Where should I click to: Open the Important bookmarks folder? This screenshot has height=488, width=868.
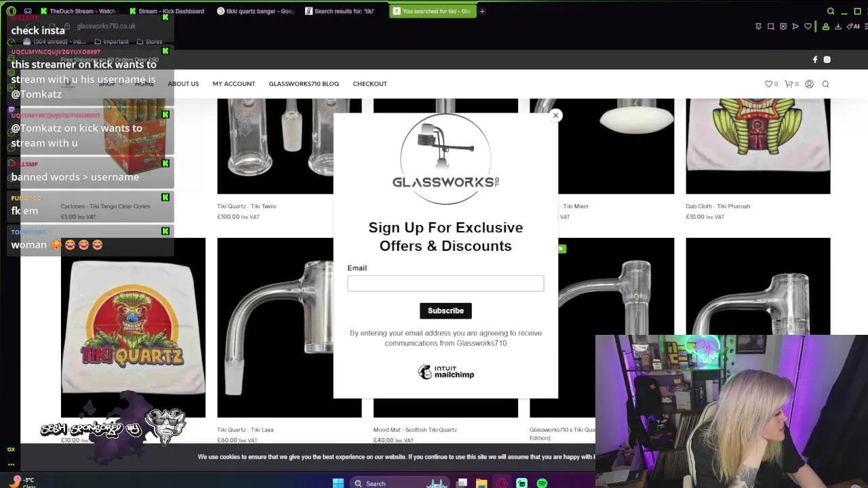pos(111,41)
